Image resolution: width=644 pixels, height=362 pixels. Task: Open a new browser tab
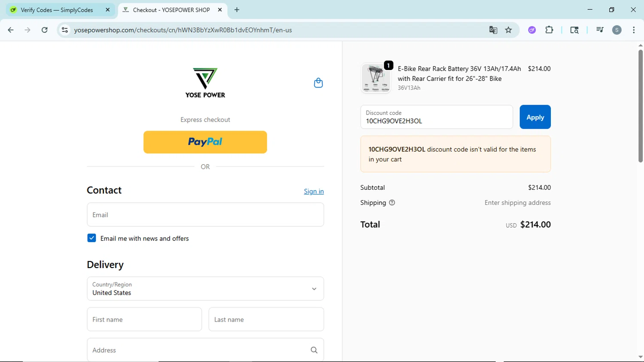(x=237, y=10)
